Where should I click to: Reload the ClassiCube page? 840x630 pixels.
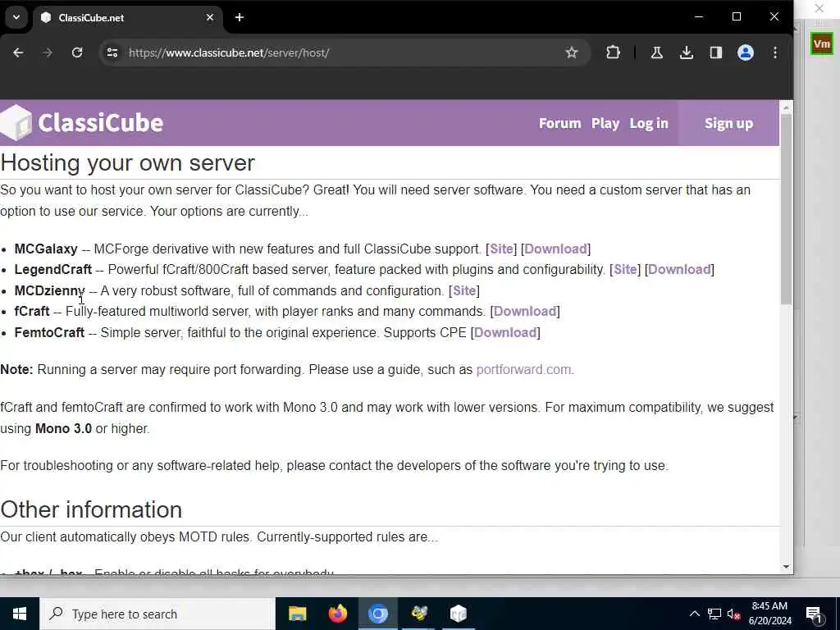[77, 52]
